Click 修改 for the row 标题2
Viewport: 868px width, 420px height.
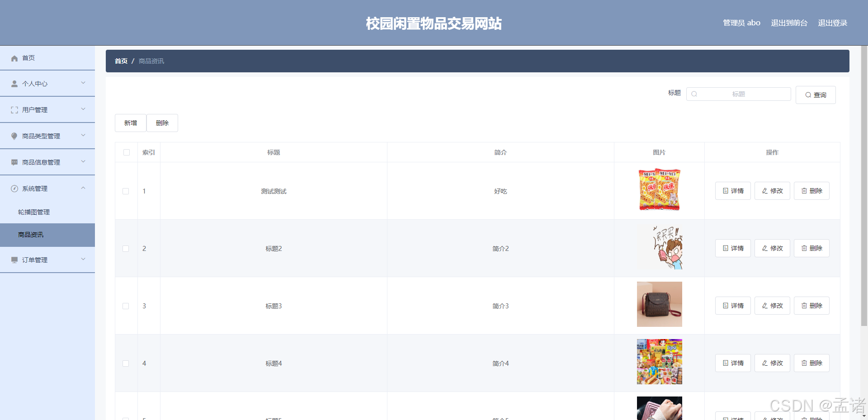772,248
